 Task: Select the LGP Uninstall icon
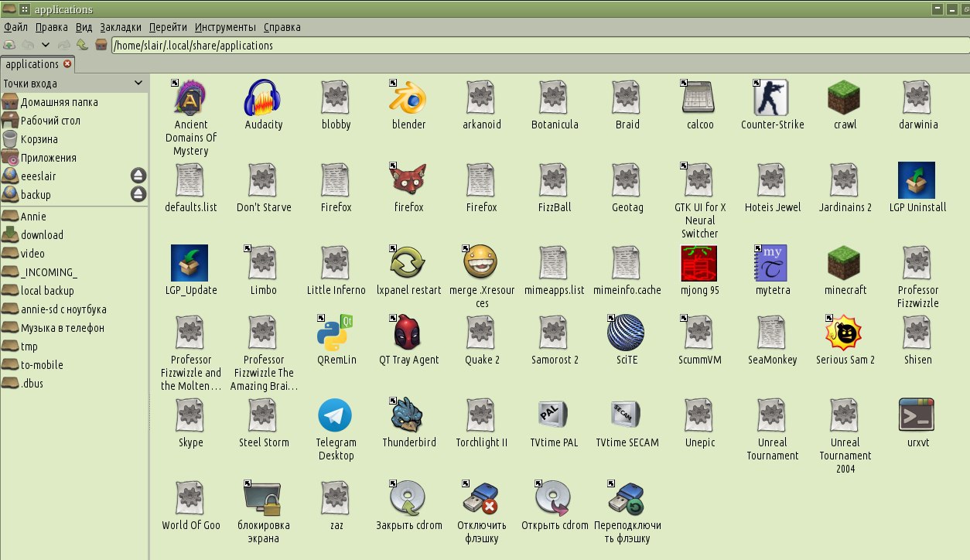917,180
